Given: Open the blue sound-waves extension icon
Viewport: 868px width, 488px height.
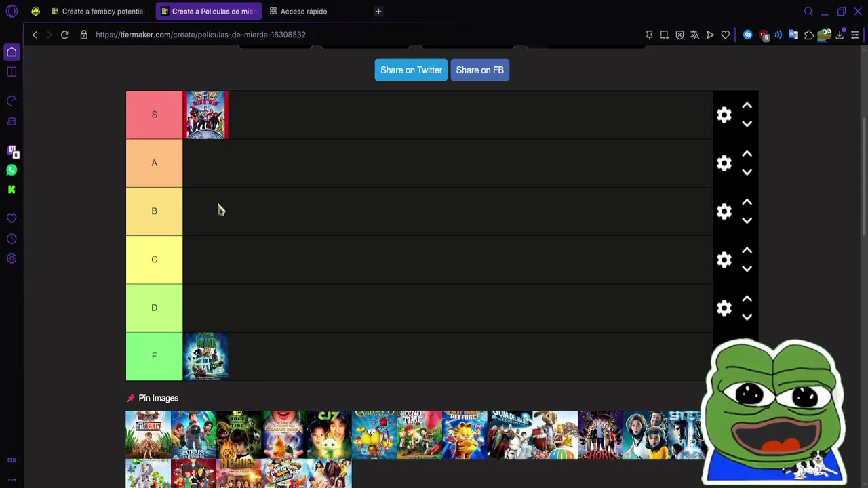Looking at the screenshot, I should click(x=778, y=35).
